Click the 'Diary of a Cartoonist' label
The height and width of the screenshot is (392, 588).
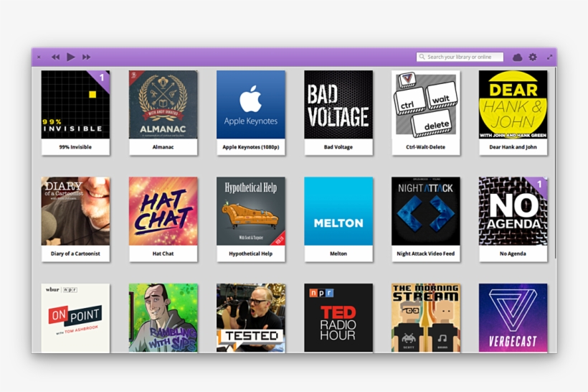[x=75, y=253]
